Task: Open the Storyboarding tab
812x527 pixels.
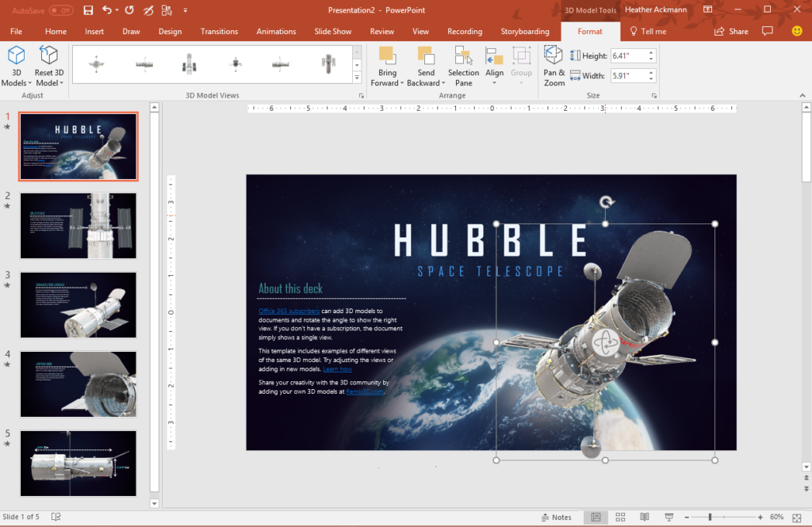Action: pos(525,32)
